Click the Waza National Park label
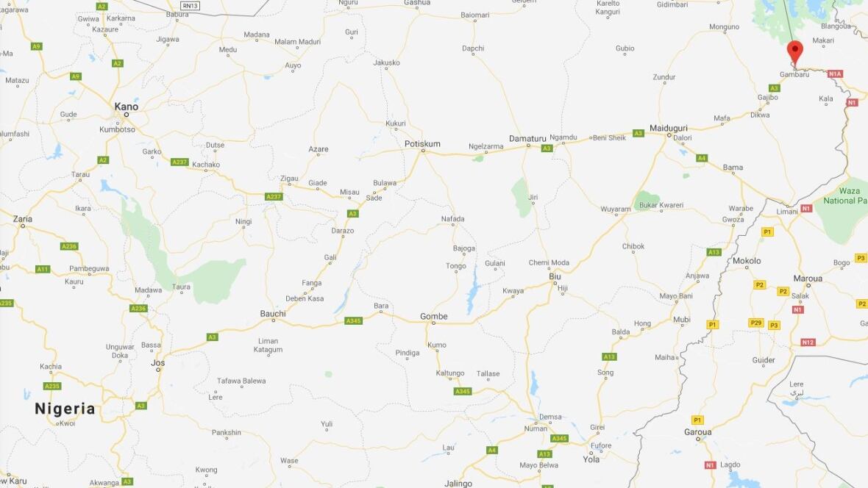868x488 pixels. click(844, 195)
